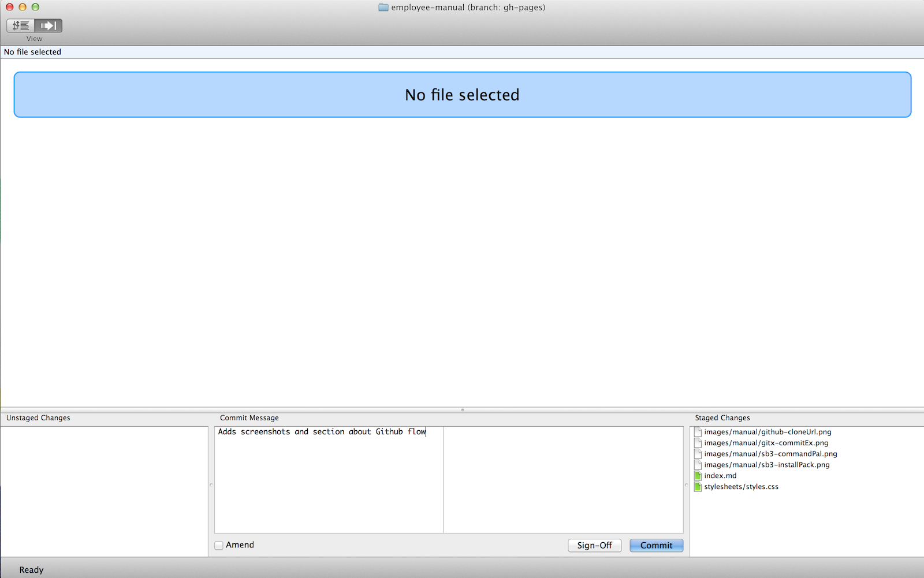Click the divider handle left of Staged Changes
The image size is (924, 578).
tap(686, 485)
